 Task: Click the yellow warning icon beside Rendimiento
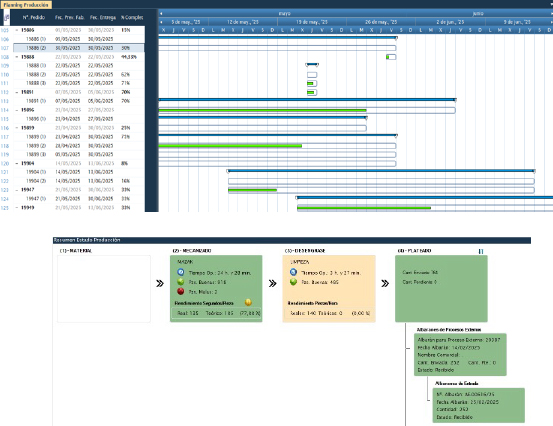click(248, 303)
